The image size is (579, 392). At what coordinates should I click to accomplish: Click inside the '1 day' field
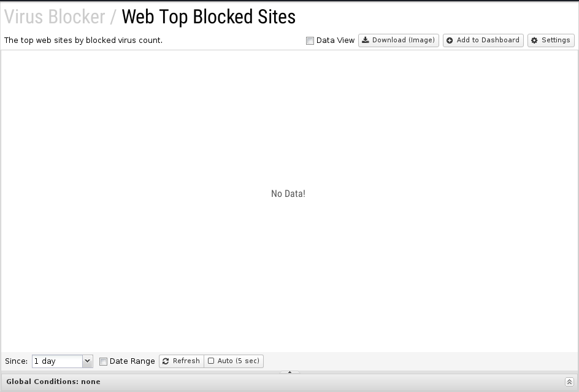tap(57, 361)
